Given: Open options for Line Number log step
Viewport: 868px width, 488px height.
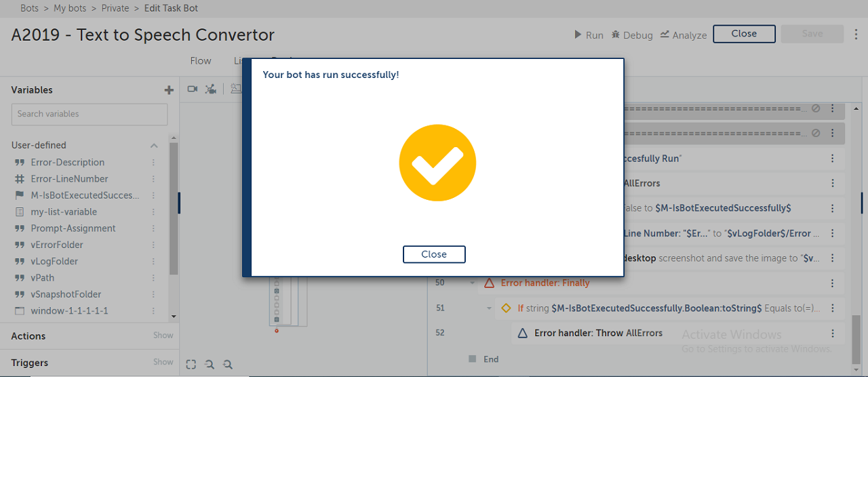Looking at the screenshot, I should [833, 233].
